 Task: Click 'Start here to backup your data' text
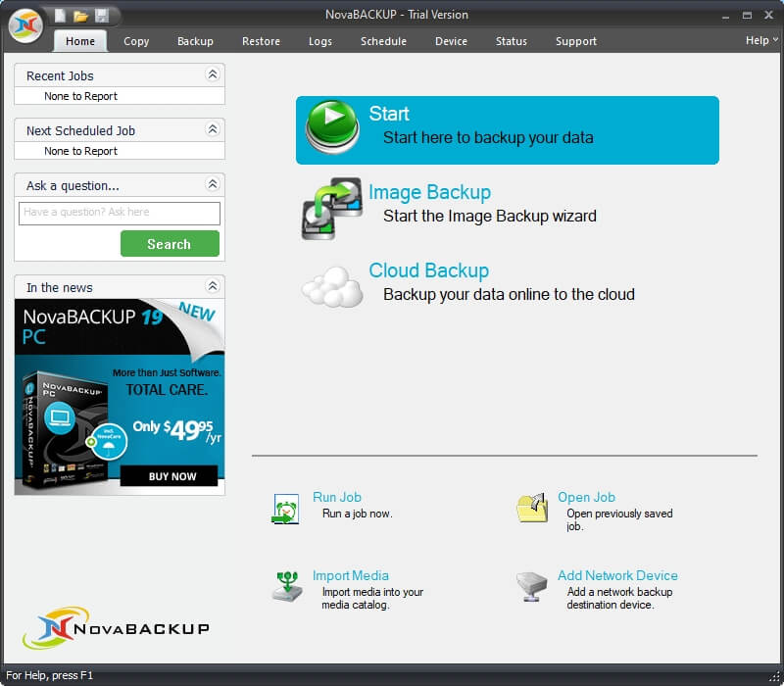(488, 137)
